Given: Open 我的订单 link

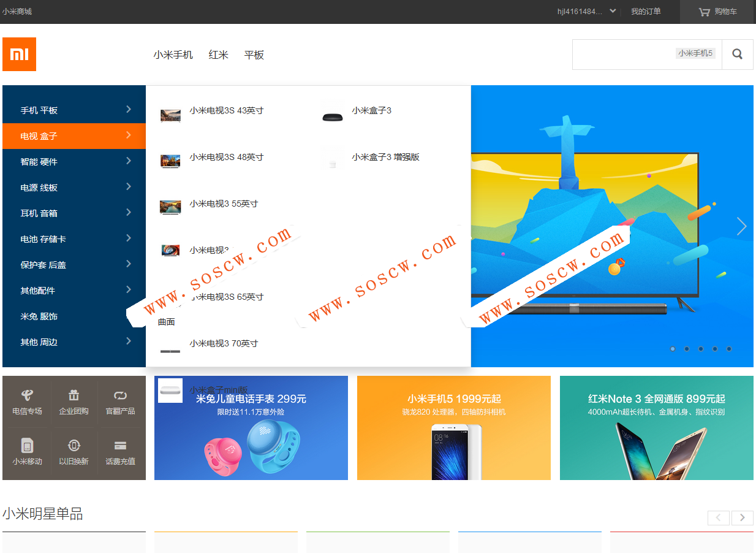Looking at the screenshot, I should (x=646, y=12).
